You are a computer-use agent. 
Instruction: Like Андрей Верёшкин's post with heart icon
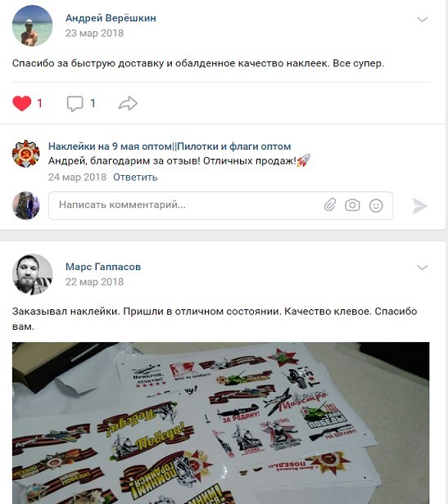tap(22, 103)
